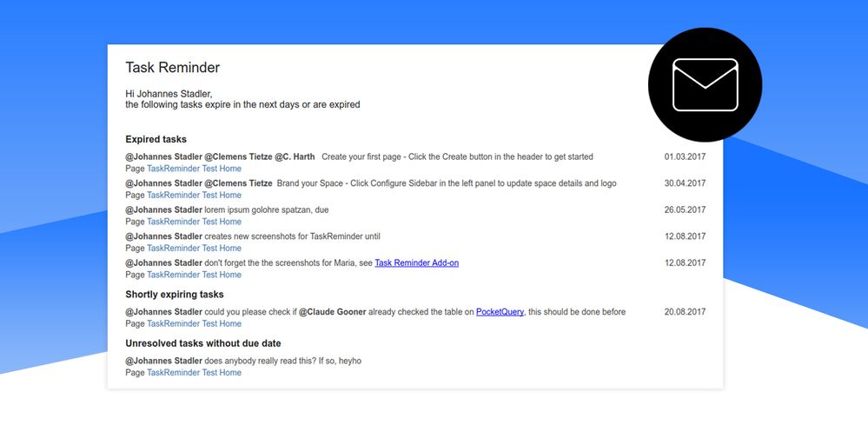Screen dimensions: 868x425
Task: Click the @Claude Gooner mention
Action: pos(332,312)
